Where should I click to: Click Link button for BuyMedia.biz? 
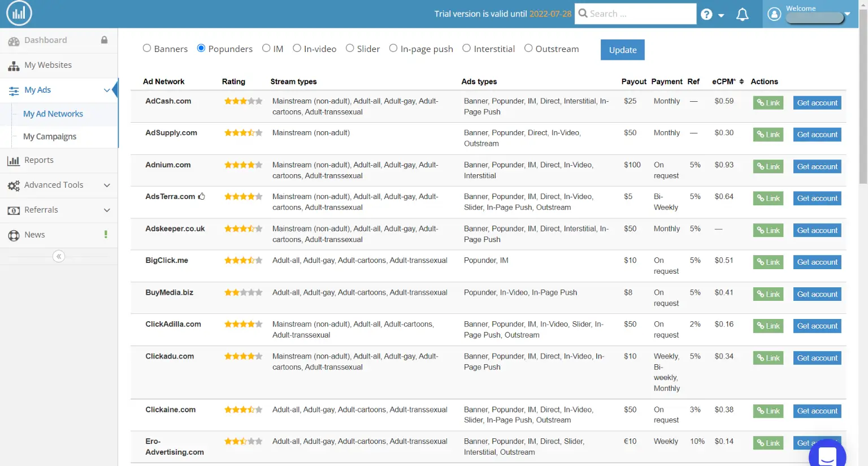(769, 295)
